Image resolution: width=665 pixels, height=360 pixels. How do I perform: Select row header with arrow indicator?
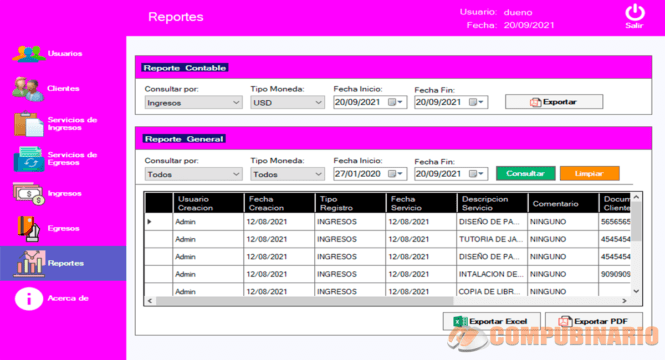(159, 222)
